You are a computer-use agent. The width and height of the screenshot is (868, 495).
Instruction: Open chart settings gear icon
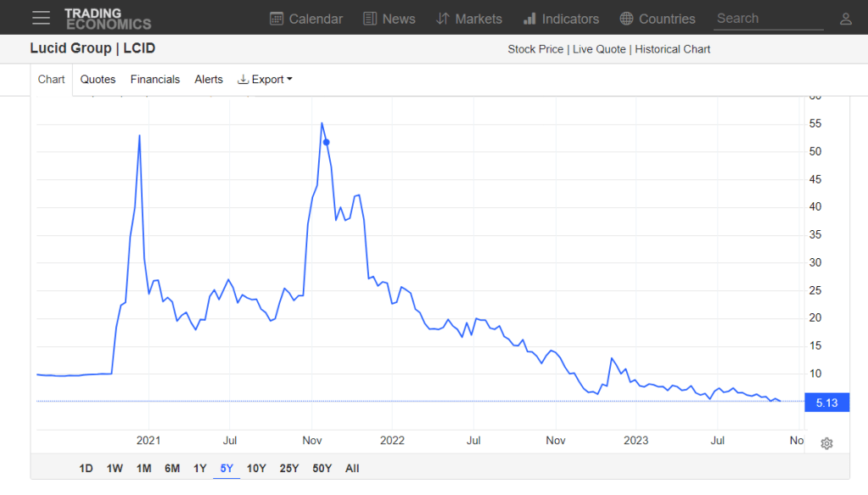826,443
